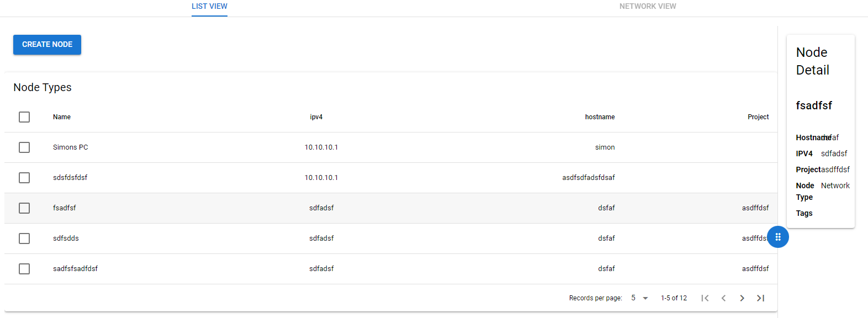
Task: Check the checkbox for fsadfsf
Action: 24,208
